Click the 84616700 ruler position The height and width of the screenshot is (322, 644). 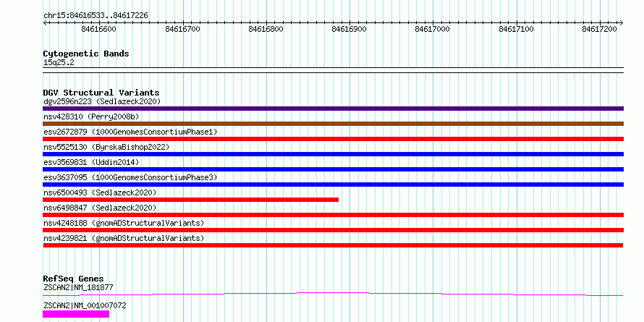183,29
